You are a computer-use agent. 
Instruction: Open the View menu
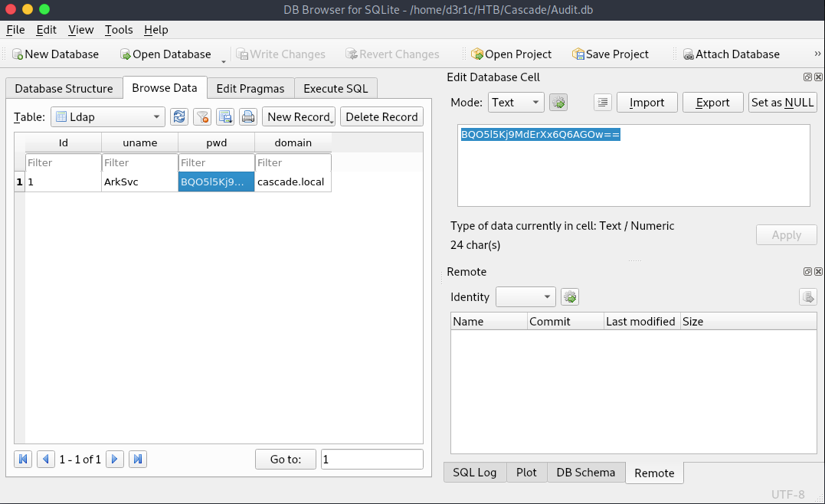[x=81, y=30]
